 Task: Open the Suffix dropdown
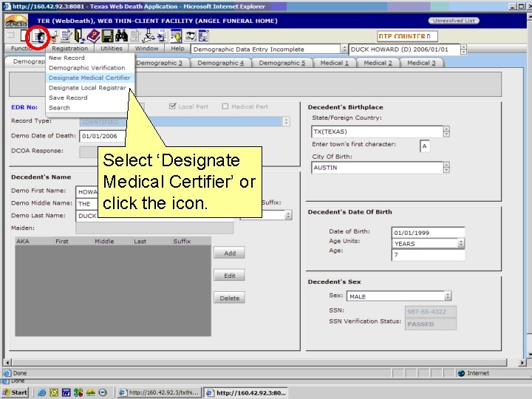(288, 215)
